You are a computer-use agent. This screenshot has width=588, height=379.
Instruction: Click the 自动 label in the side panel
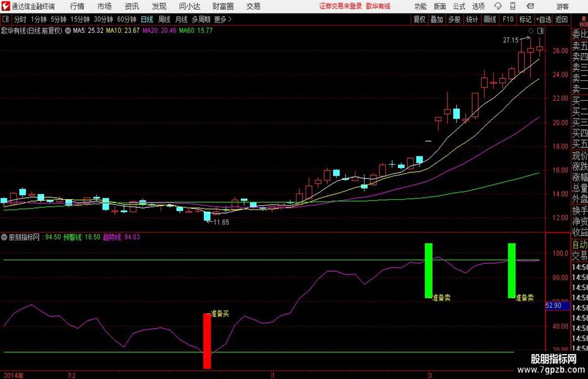pyautogui.click(x=580, y=245)
